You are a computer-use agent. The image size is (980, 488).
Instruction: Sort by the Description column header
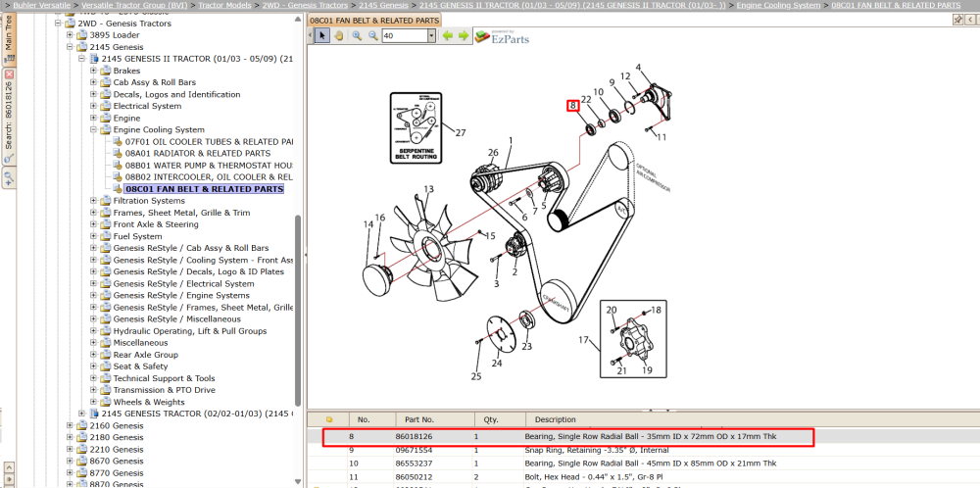(x=753, y=419)
